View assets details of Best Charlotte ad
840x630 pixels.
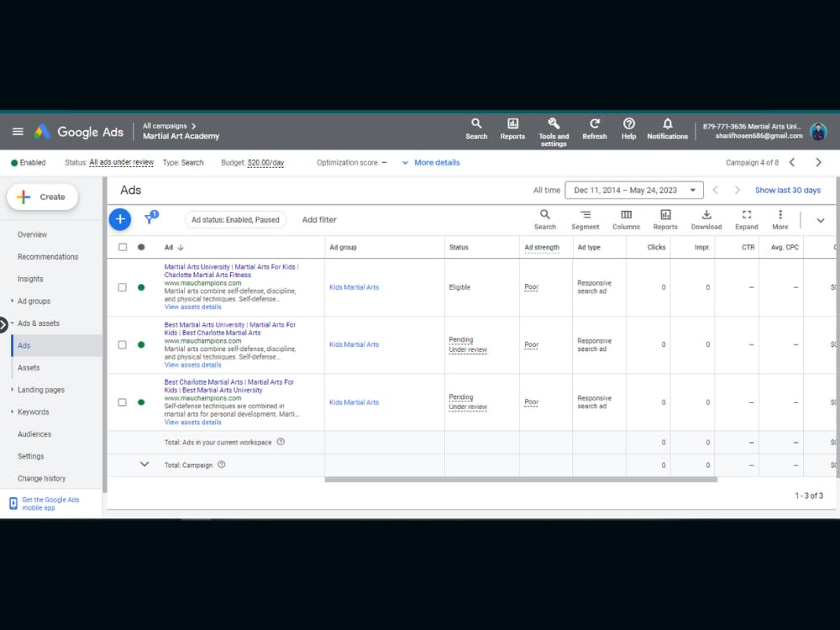(193, 423)
